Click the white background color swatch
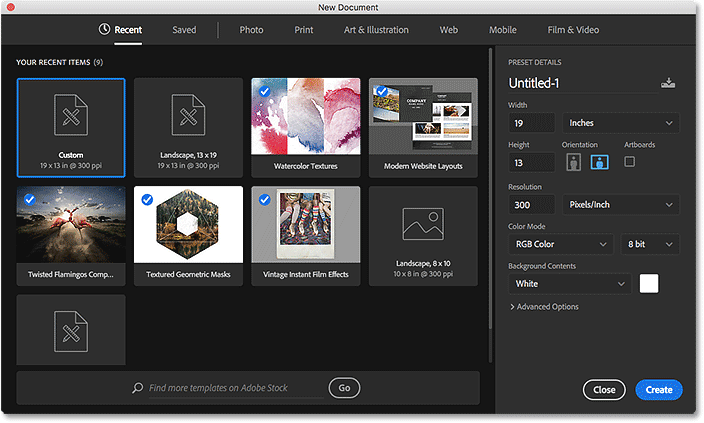704x423 pixels. (649, 284)
